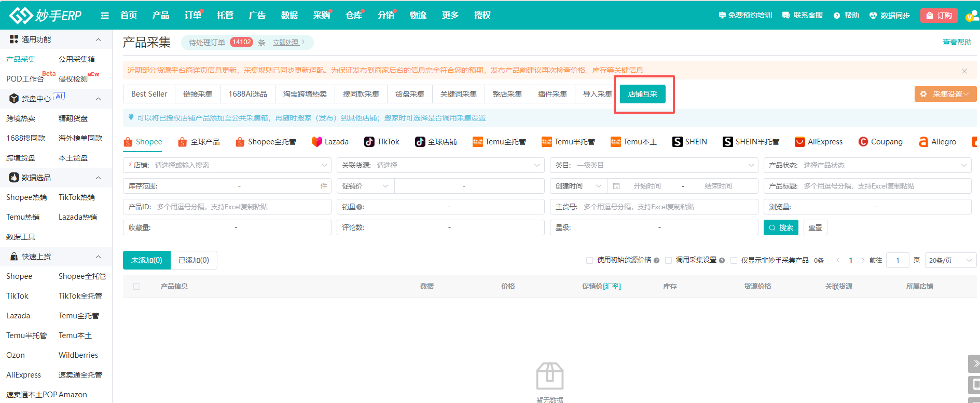Click help icon beside 调用采集设置
Screen dimensions: 980x403
click(x=722, y=260)
